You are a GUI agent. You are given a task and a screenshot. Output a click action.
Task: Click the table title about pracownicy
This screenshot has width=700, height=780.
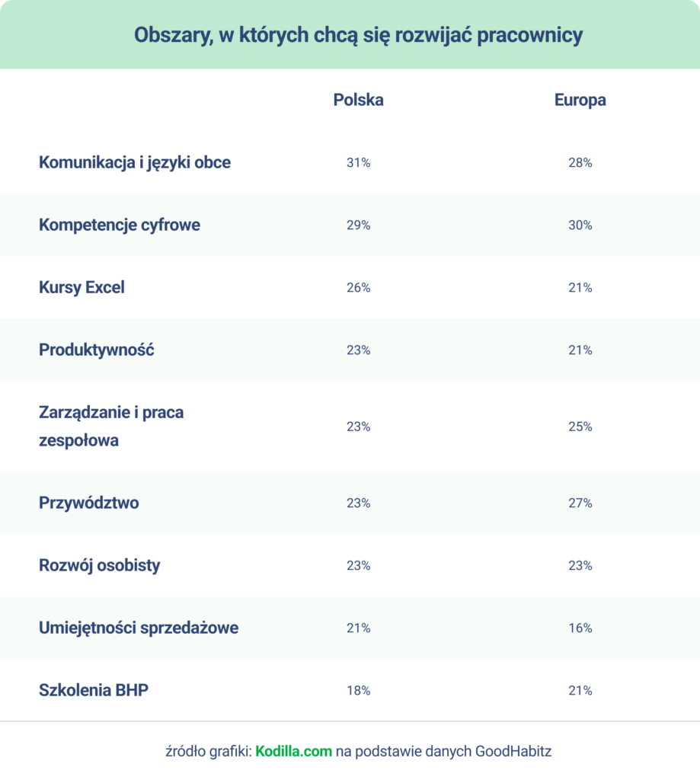(x=358, y=35)
